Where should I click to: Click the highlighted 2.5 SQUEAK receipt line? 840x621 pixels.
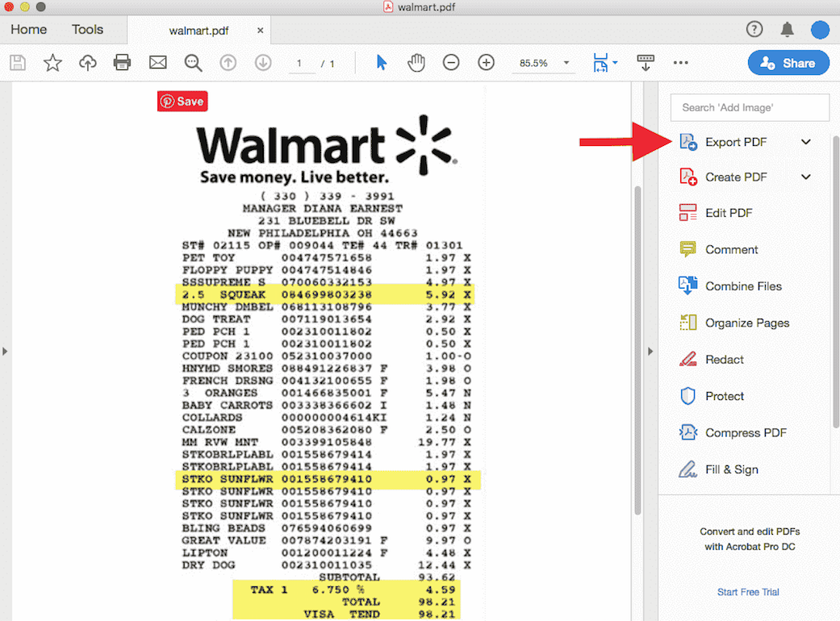click(325, 294)
